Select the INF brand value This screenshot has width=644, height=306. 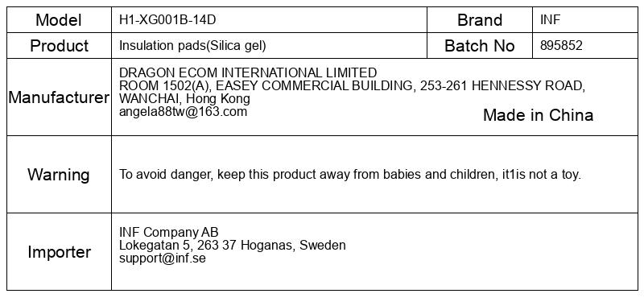click(x=550, y=19)
